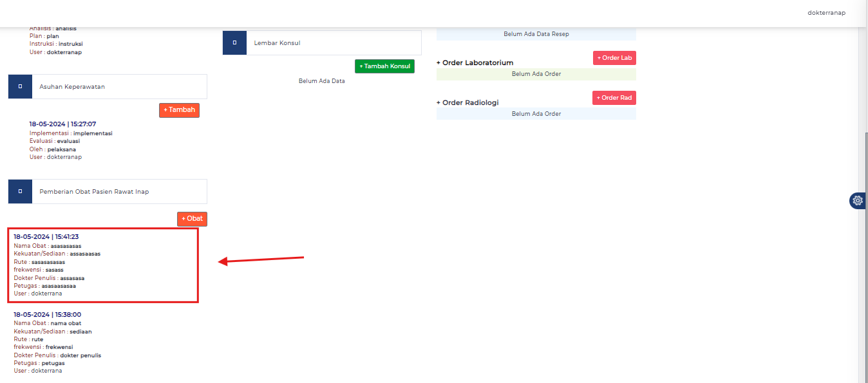The width and height of the screenshot is (868, 383).
Task: Open the dokterranap user menu
Action: point(826,13)
